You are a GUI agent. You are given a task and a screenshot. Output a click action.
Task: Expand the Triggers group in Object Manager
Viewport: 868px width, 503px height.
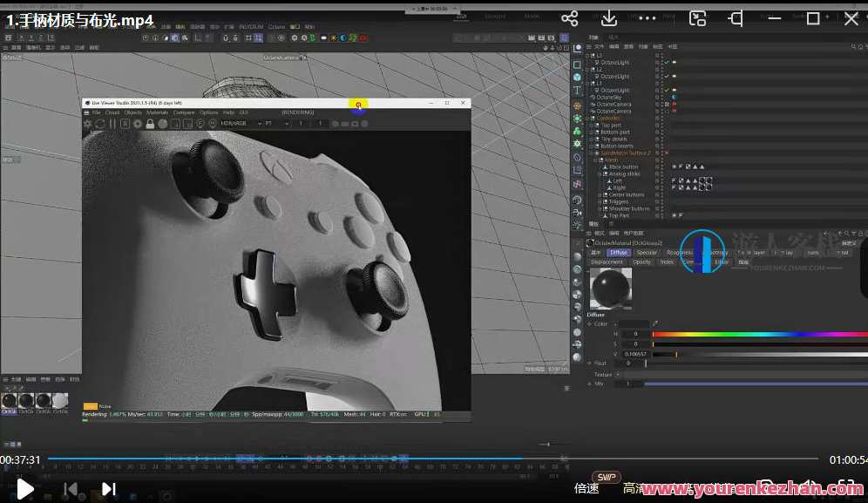(x=599, y=201)
